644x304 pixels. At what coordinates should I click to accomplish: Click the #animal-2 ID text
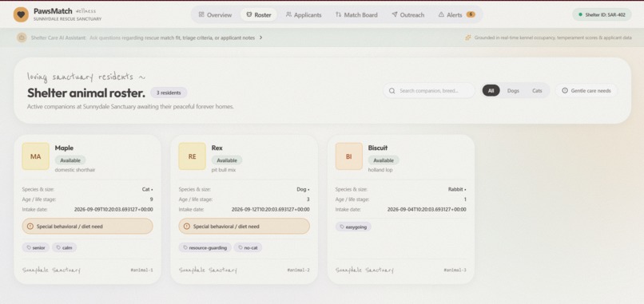coord(298,270)
